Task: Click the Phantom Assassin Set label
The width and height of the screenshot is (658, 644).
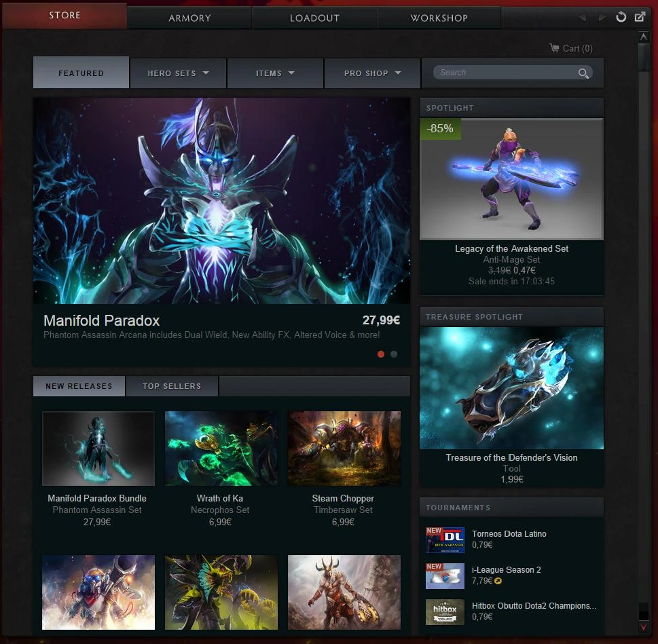Action: pyautogui.click(x=97, y=510)
